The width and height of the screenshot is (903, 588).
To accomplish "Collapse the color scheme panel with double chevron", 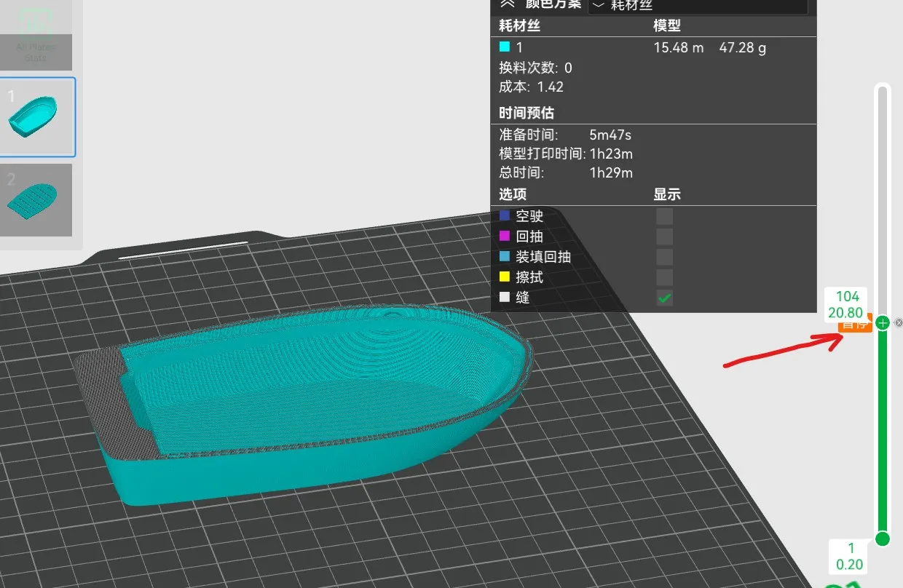I will (x=506, y=4).
